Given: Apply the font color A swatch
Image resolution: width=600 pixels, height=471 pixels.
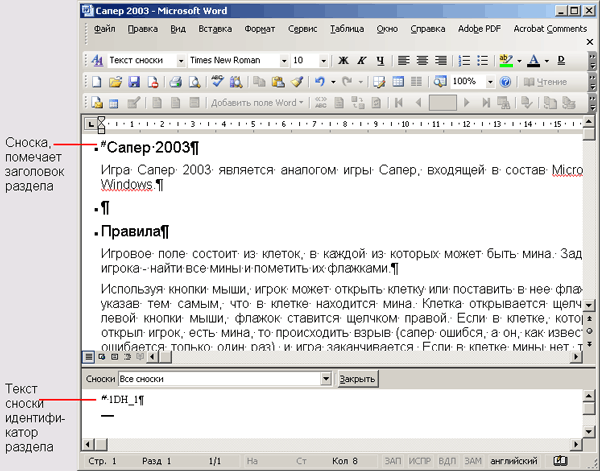Looking at the screenshot, I should click(x=534, y=60).
